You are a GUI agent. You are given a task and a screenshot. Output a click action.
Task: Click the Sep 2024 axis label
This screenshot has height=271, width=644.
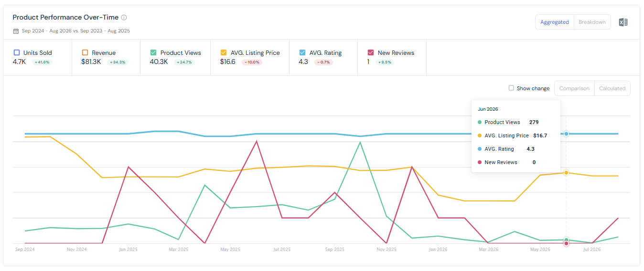(x=25, y=250)
